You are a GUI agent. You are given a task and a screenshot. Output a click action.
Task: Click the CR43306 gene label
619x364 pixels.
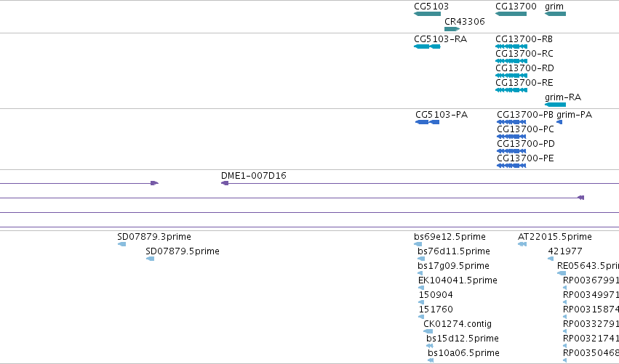(464, 22)
